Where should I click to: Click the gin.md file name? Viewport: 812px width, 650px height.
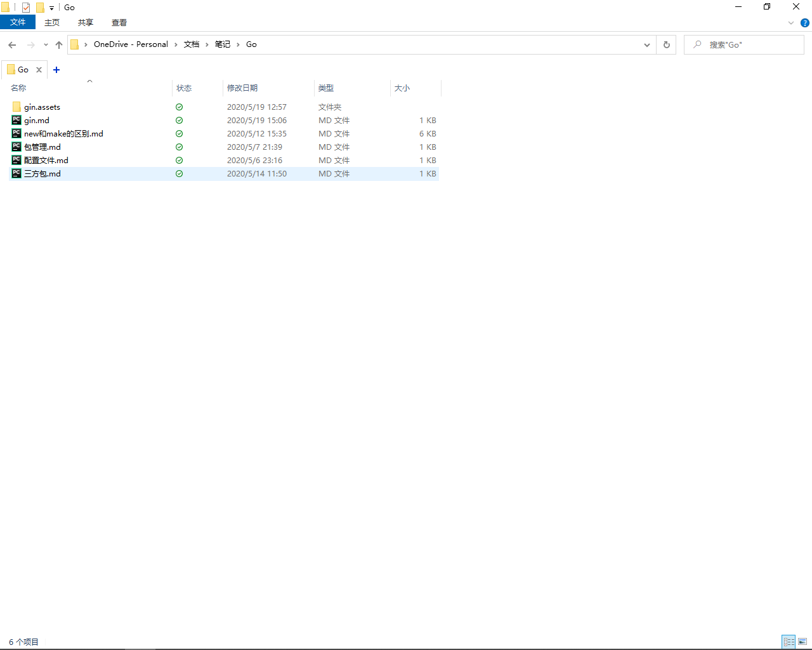(x=37, y=121)
